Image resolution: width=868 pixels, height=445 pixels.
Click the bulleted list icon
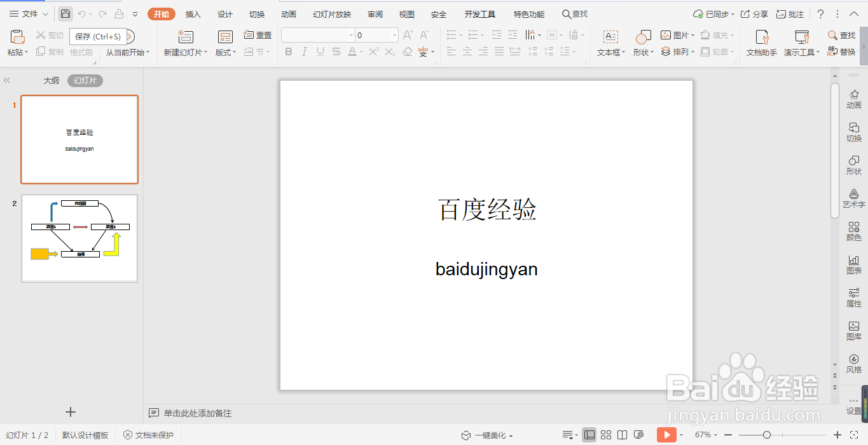point(451,35)
